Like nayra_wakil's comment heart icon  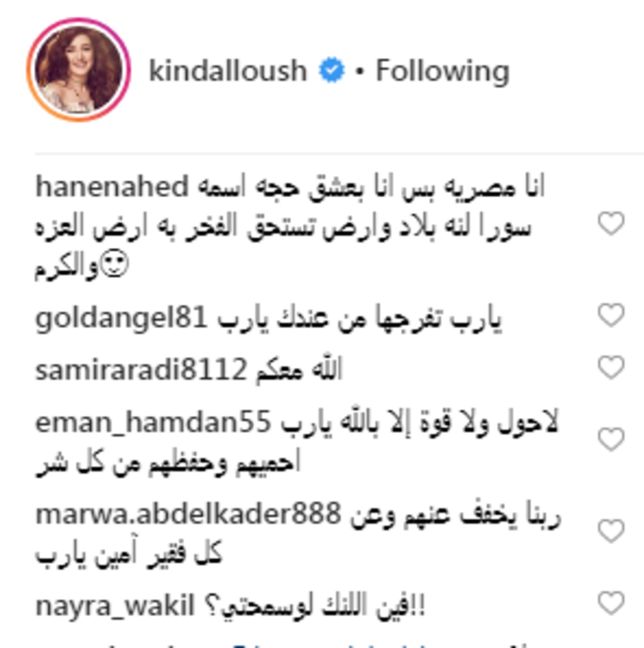611,603
